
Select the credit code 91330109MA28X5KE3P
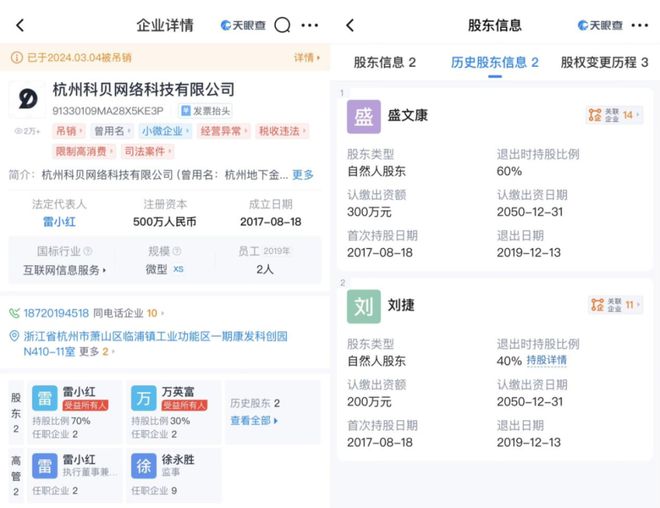point(108,111)
